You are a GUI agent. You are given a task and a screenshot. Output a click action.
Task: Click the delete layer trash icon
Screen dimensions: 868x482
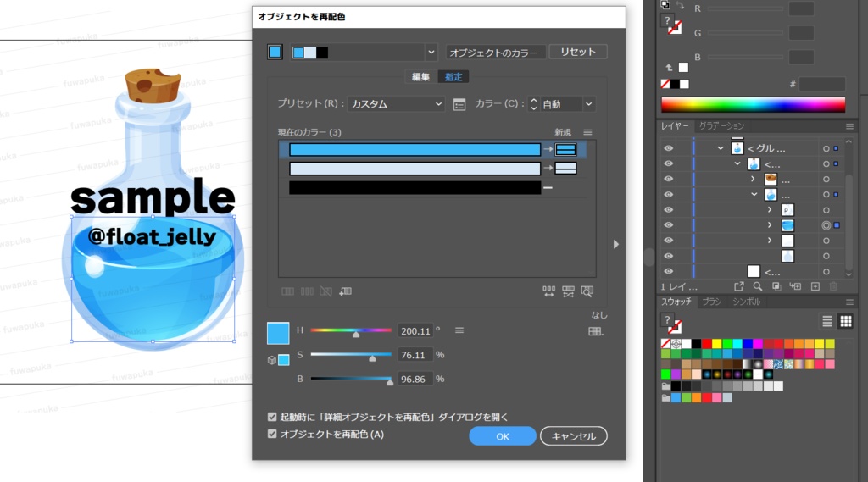click(833, 286)
